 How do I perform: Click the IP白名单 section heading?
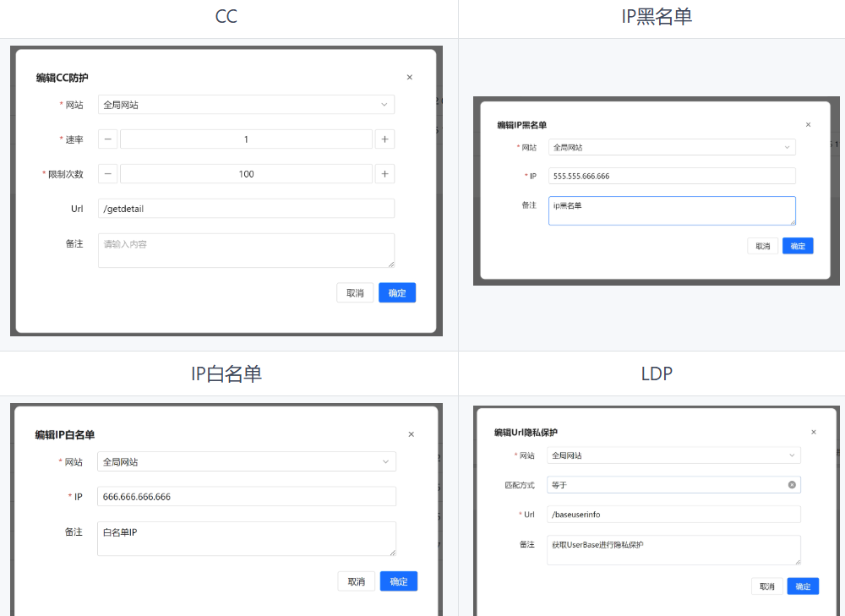226,373
